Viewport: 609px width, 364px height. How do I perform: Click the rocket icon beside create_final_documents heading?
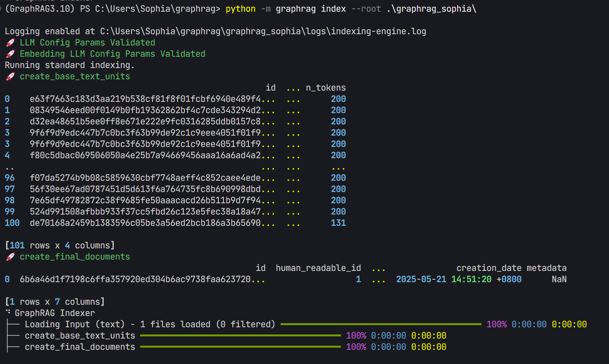[10, 257]
